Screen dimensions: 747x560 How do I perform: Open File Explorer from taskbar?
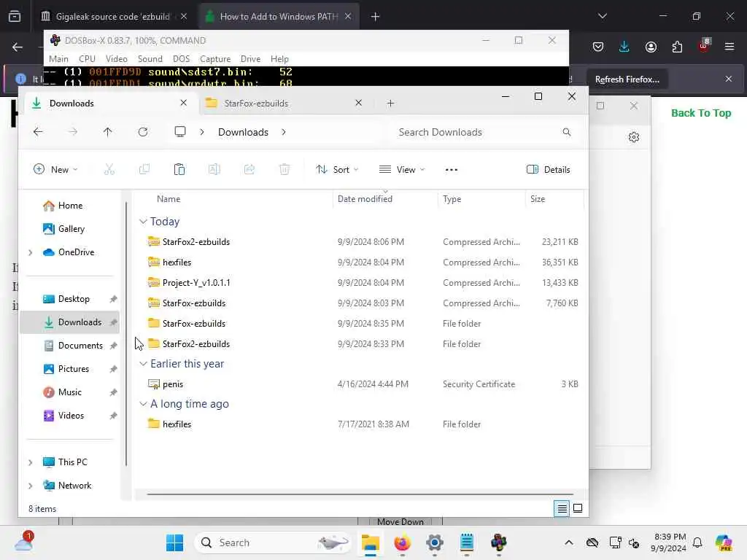pyautogui.click(x=370, y=542)
